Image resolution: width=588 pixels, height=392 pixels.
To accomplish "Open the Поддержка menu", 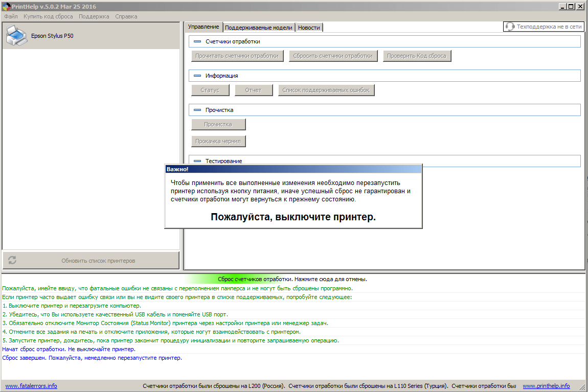I will click(94, 16).
